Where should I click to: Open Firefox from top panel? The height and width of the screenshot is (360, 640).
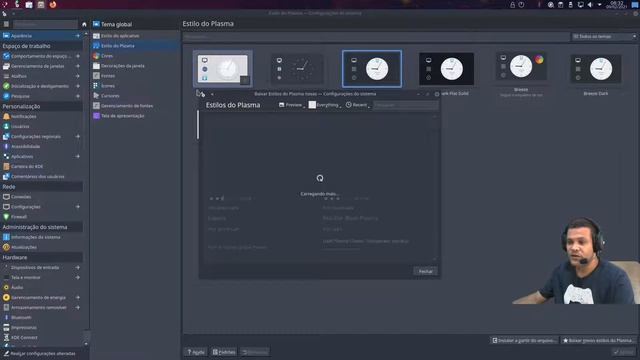coord(53,5)
